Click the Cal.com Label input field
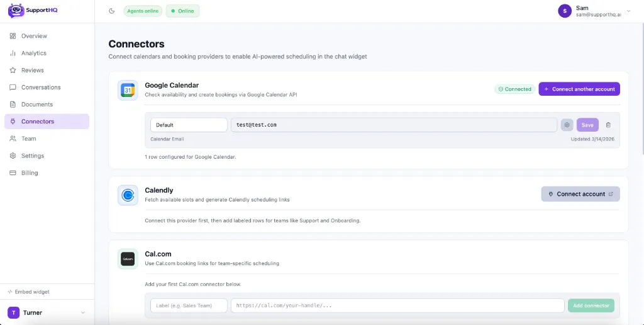644x325 pixels. (x=189, y=305)
